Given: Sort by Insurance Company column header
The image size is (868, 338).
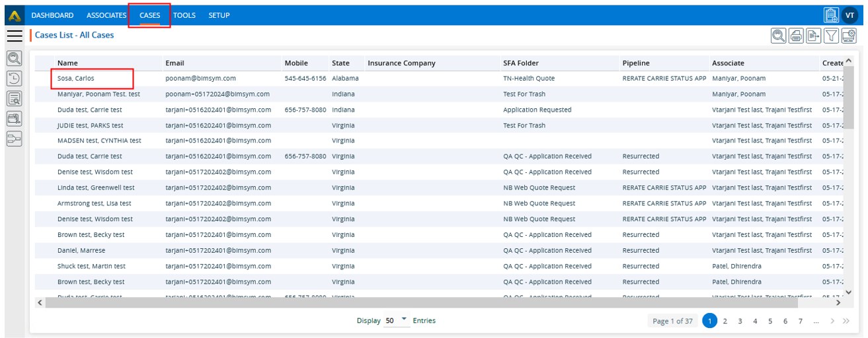Looking at the screenshot, I should click(x=401, y=63).
